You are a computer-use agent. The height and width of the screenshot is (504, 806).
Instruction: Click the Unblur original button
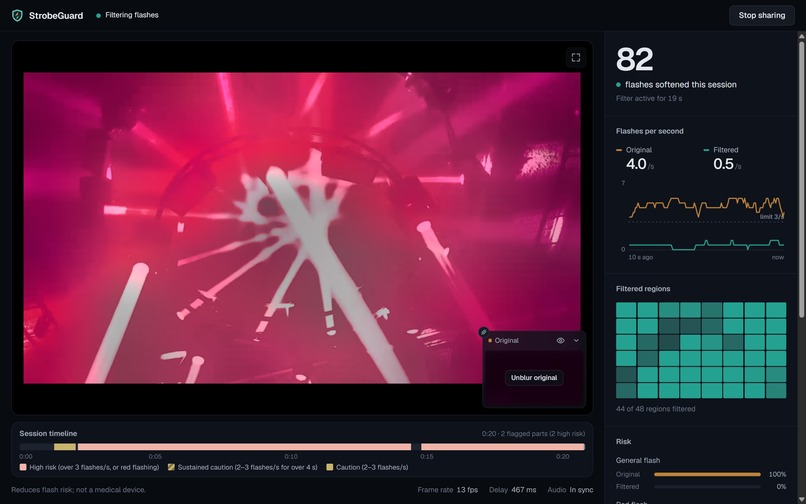pyautogui.click(x=534, y=377)
